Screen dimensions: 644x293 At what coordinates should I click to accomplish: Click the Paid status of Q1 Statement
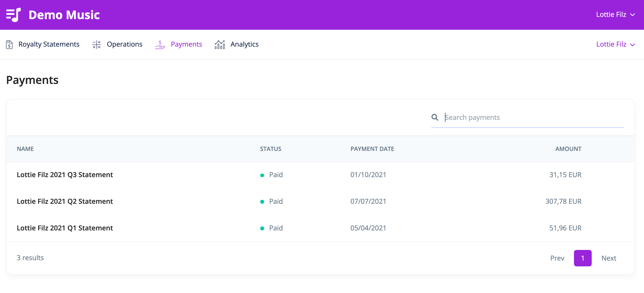[271, 228]
